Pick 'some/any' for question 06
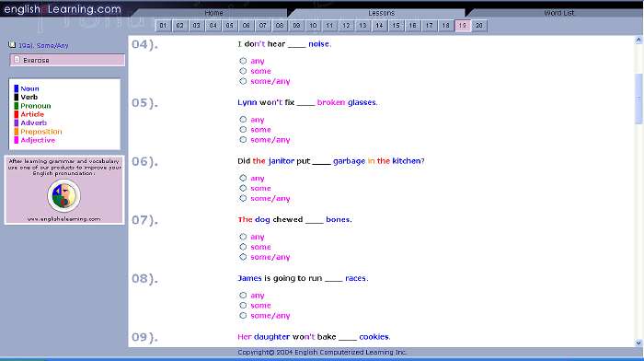Image resolution: width=644 pixels, height=361 pixels. coord(243,199)
